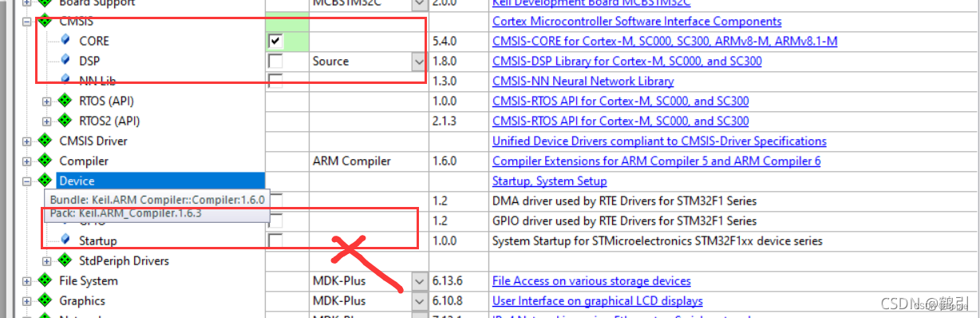Click the CMSIS Driver green diamond icon
Viewport: 980px width, 318px height.
[x=45, y=141]
